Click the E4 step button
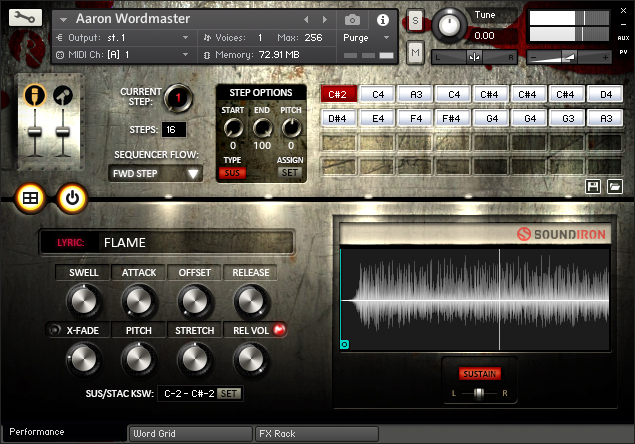635x444 pixels. (x=378, y=119)
